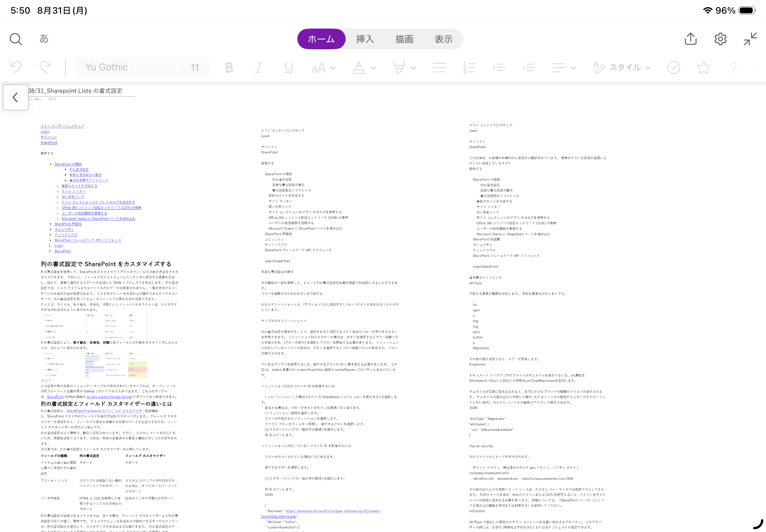Open the highlighter color dropdown

click(404, 68)
